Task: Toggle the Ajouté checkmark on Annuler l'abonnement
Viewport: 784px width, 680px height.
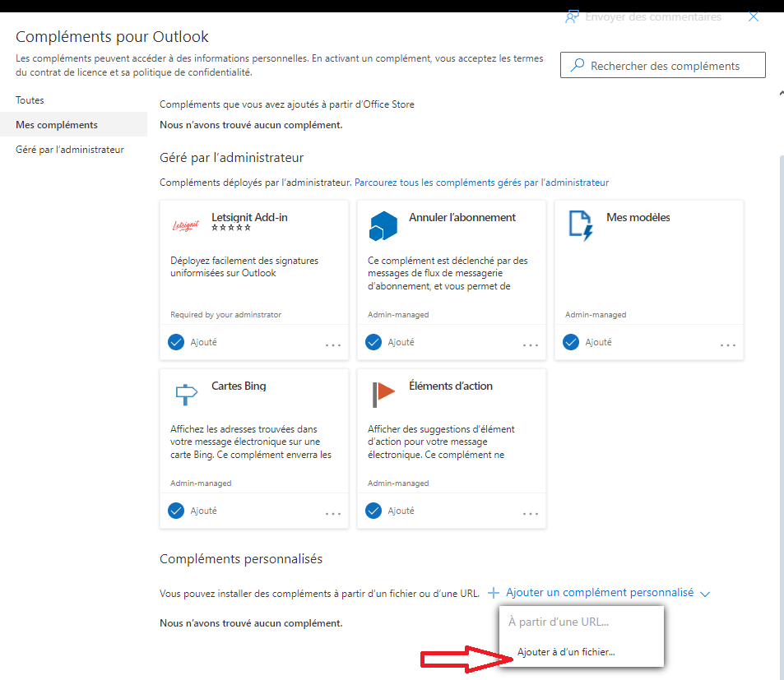Action: (373, 342)
